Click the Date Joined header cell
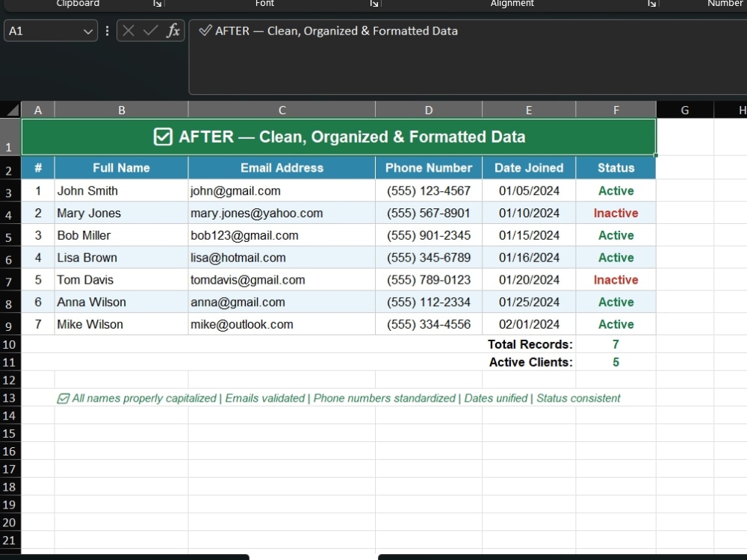 point(529,167)
